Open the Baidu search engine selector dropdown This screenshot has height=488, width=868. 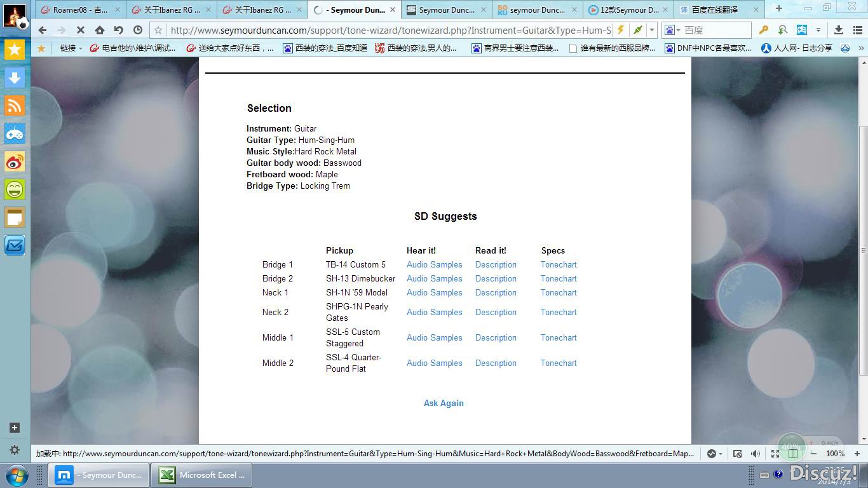[x=672, y=30]
